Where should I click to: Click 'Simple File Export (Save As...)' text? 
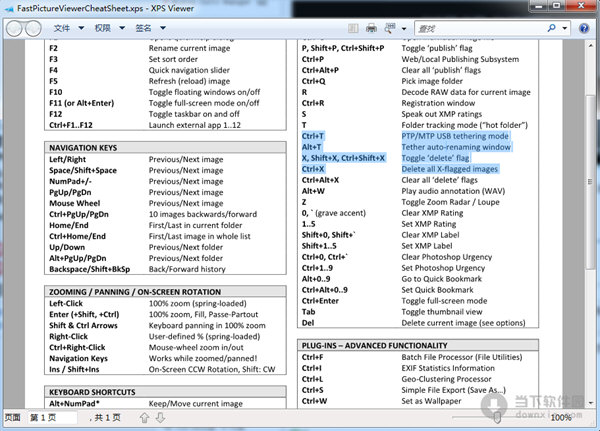tap(453, 390)
